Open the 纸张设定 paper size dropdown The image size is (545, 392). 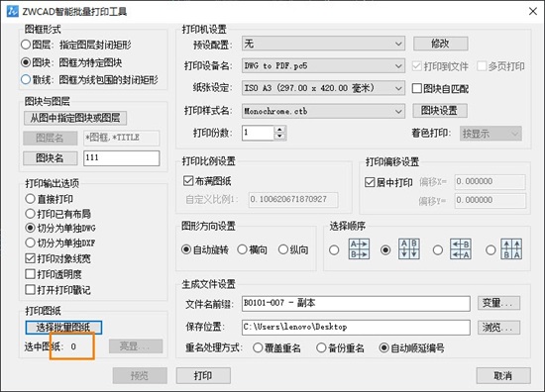click(323, 88)
